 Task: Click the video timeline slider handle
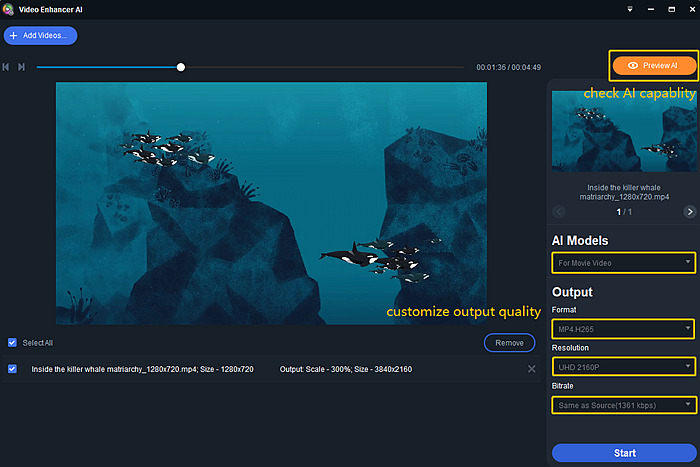[x=181, y=67]
